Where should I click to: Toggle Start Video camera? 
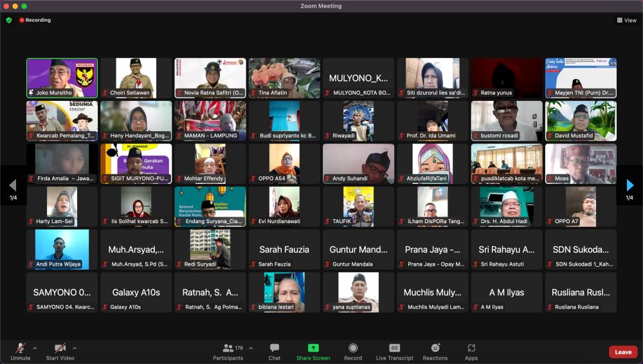coord(60,348)
